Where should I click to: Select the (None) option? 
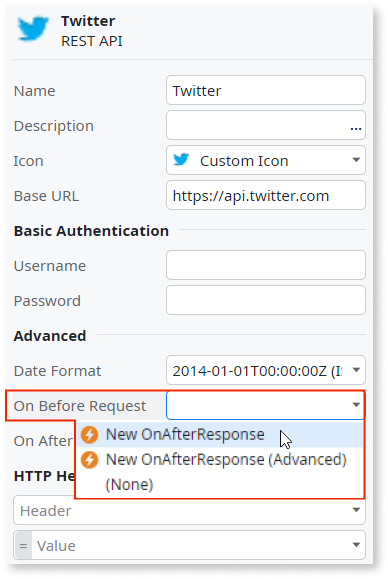point(220,485)
